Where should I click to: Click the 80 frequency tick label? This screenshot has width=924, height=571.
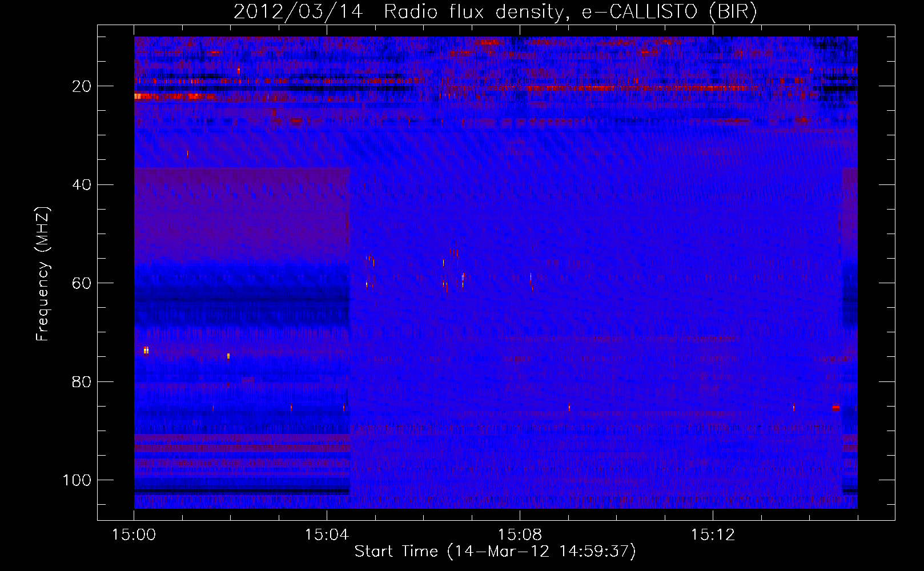click(82, 381)
